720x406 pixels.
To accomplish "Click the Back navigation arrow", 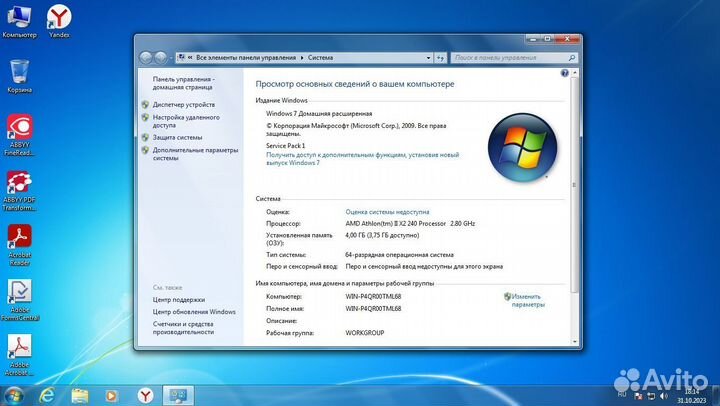I will pos(146,58).
